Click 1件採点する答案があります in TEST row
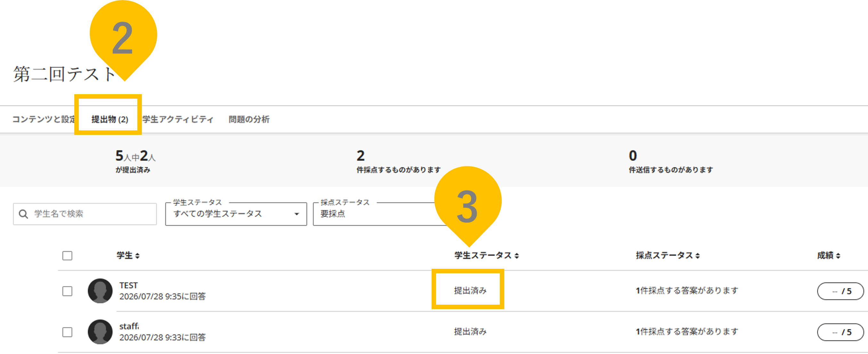 point(687,290)
